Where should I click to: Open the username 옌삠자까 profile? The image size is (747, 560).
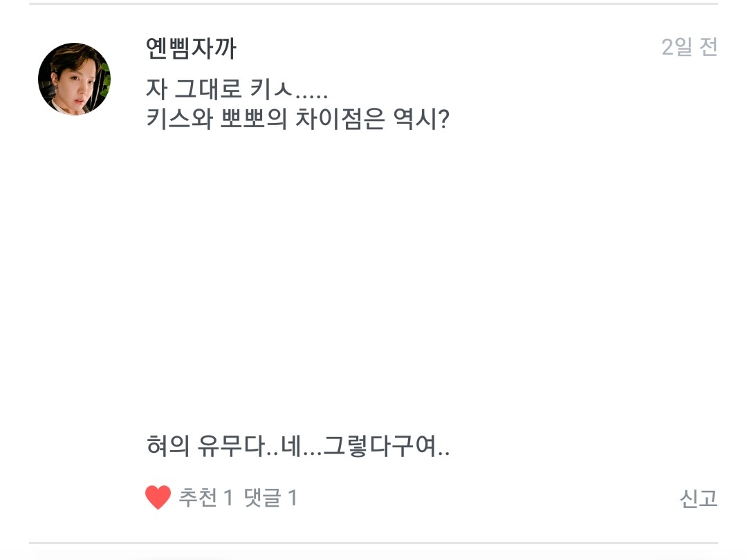pyautogui.click(x=192, y=48)
